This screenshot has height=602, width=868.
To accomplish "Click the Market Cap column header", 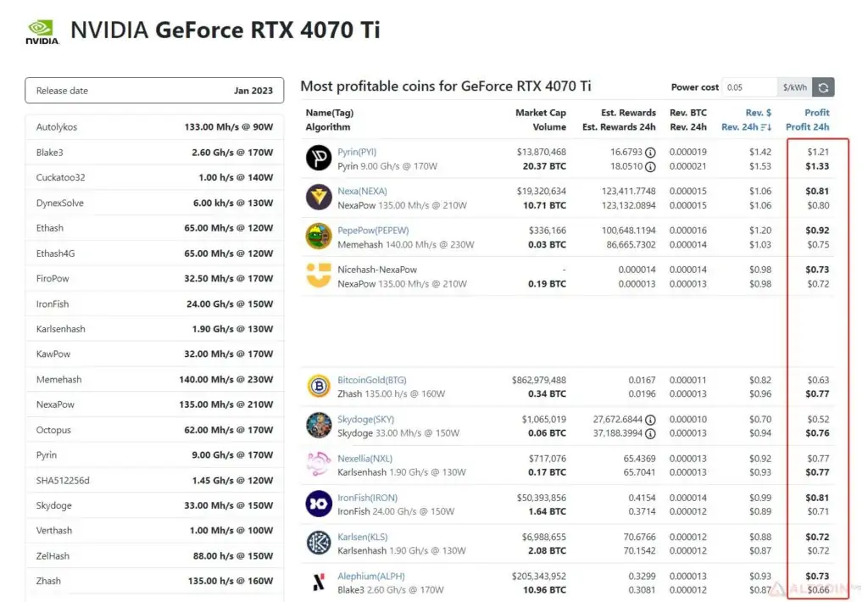I will 540,113.
